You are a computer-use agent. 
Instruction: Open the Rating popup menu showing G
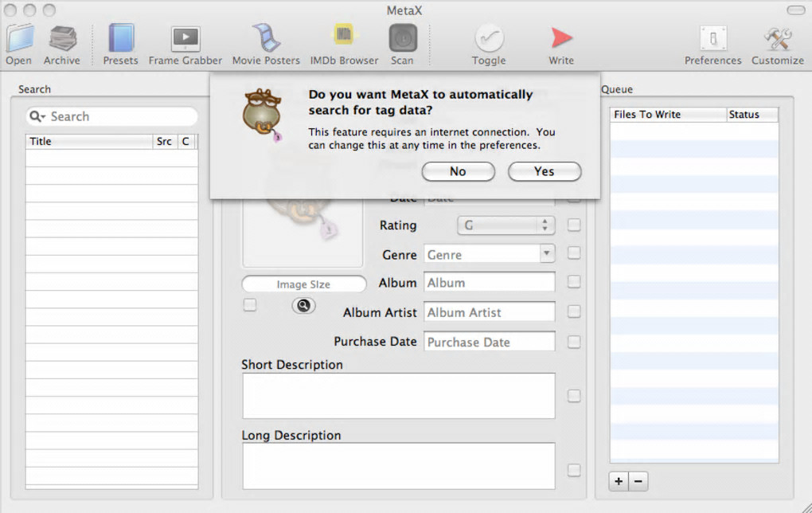coord(506,225)
